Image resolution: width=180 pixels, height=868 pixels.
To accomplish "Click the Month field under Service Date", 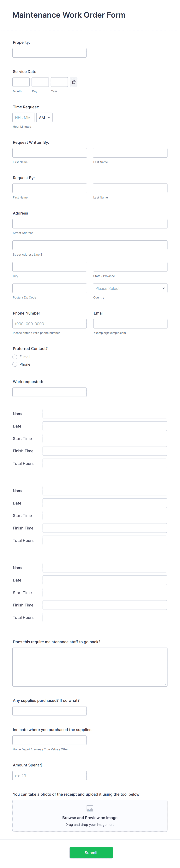I will point(21,82).
